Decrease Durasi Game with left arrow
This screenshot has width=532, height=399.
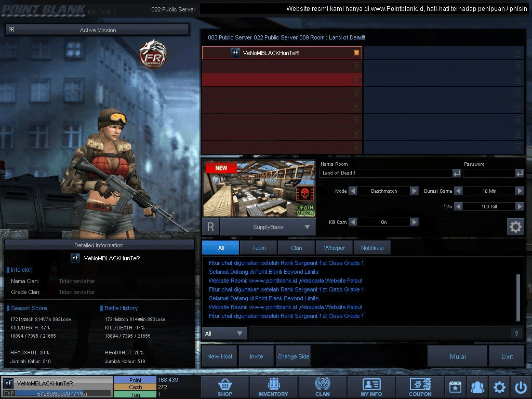pyautogui.click(x=458, y=191)
